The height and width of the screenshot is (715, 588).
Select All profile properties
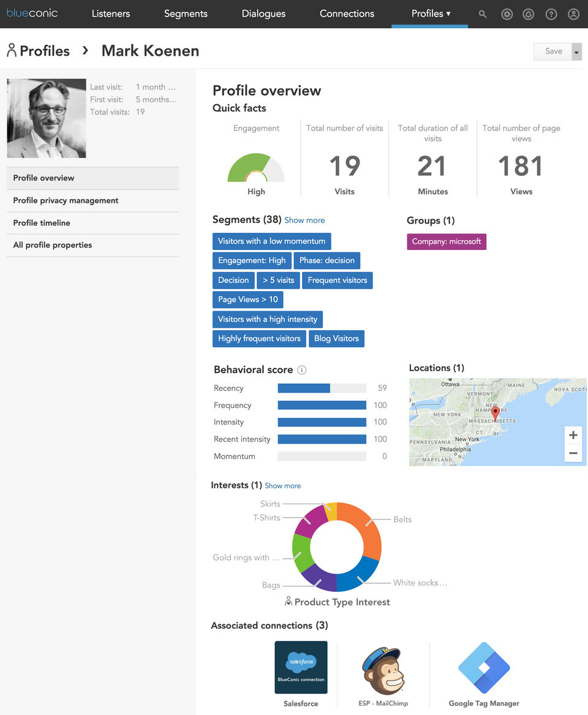pyautogui.click(x=92, y=245)
